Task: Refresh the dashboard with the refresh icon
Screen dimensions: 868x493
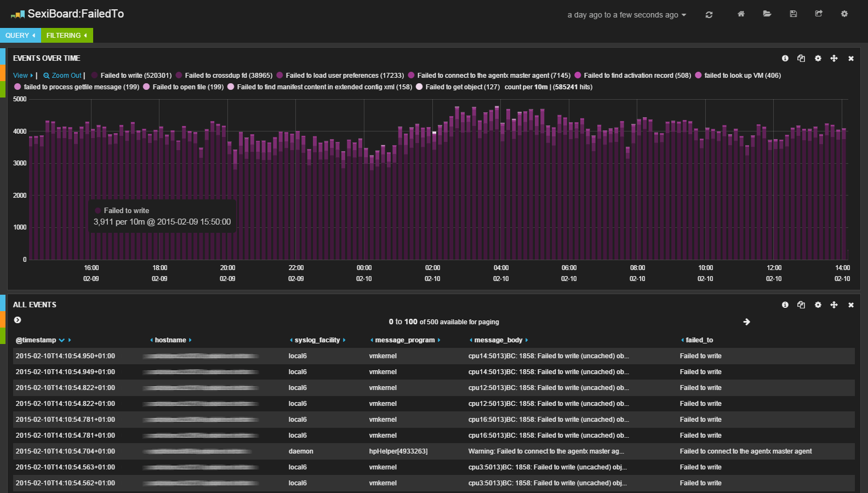Action: tap(709, 15)
